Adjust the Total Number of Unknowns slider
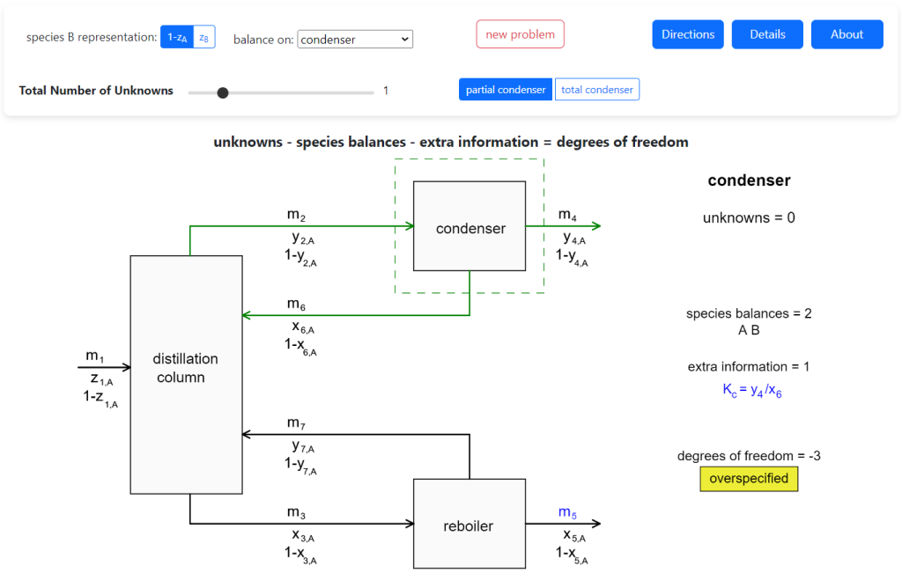This screenshot has height=588, width=902. (223, 92)
